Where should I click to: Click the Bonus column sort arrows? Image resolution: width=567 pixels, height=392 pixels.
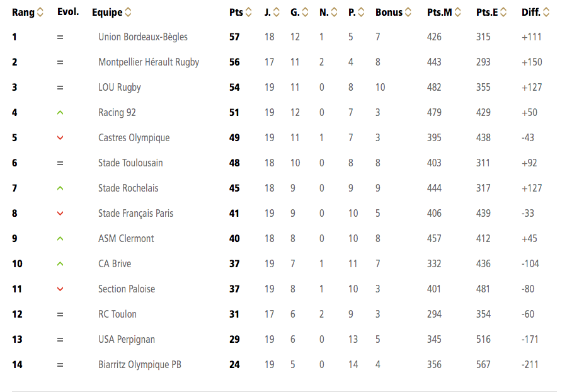coord(408,13)
